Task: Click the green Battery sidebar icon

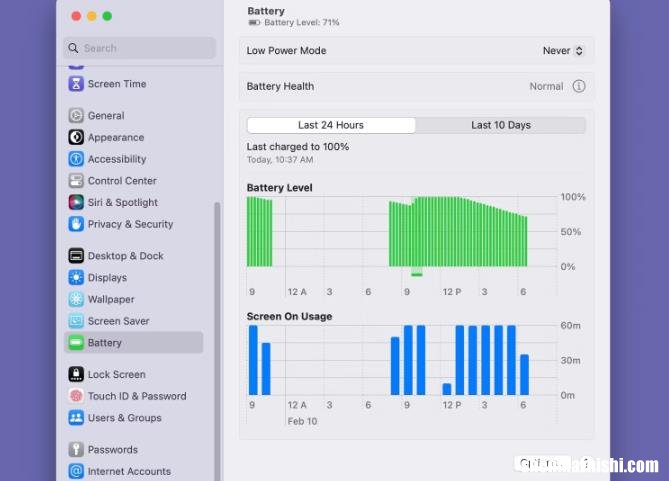Action: click(76, 342)
